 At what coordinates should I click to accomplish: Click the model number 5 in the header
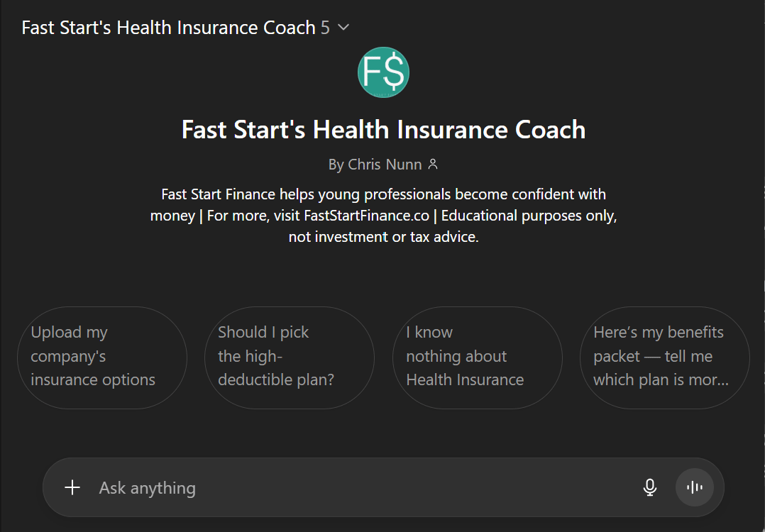coord(325,28)
